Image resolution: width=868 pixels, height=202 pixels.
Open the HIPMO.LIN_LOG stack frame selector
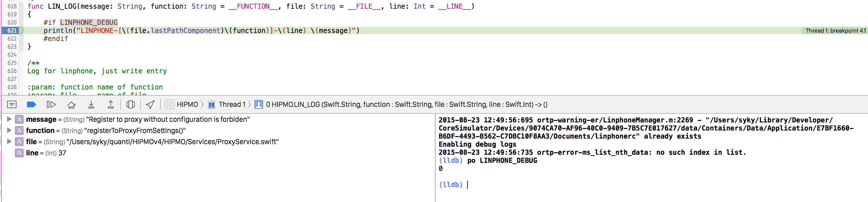[x=406, y=105]
